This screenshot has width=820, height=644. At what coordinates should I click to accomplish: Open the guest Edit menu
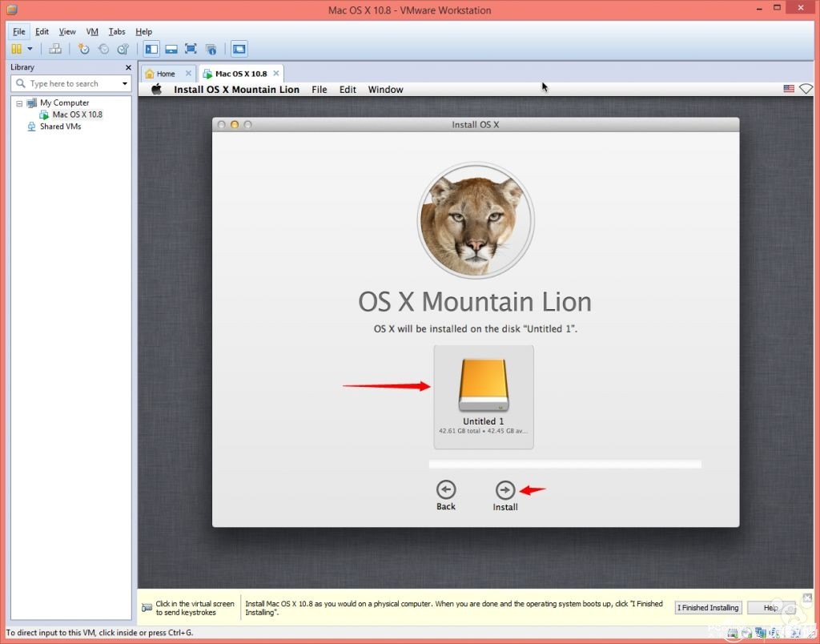point(348,90)
